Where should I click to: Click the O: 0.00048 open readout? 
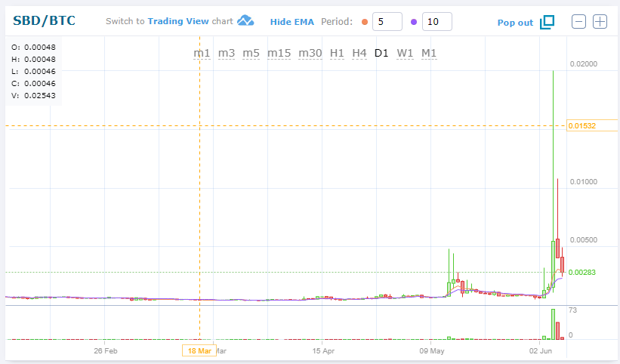tap(34, 47)
